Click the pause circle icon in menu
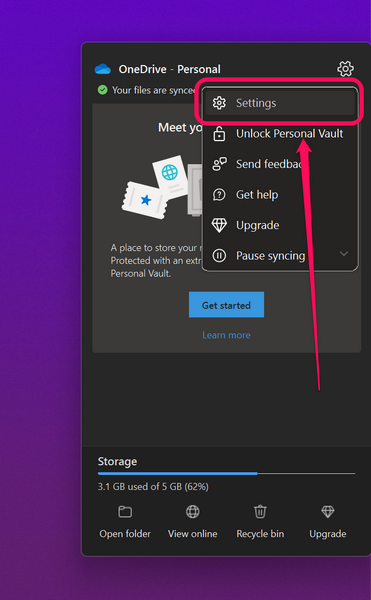This screenshot has width=371, height=600. click(219, 255)
